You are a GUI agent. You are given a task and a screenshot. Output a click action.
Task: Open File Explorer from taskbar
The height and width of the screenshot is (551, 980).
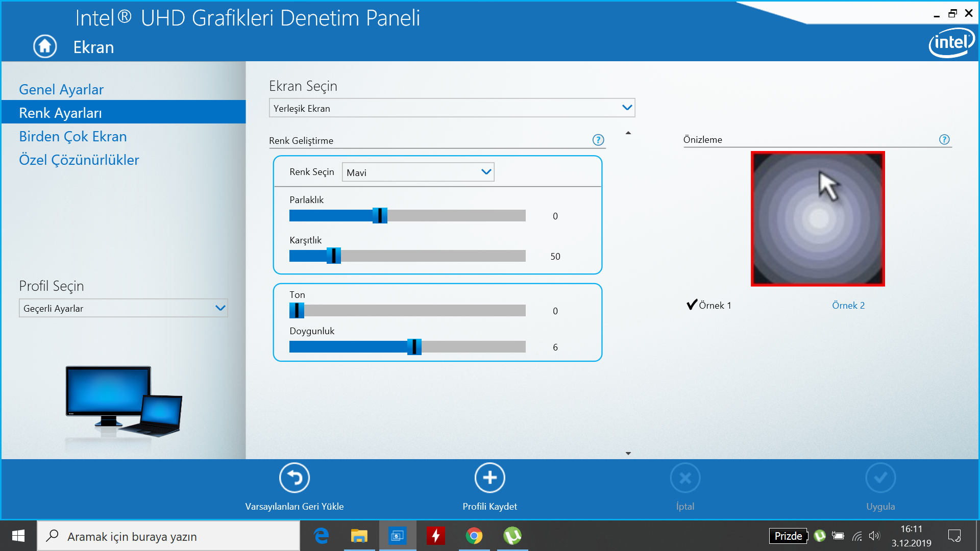coord(359,536)
